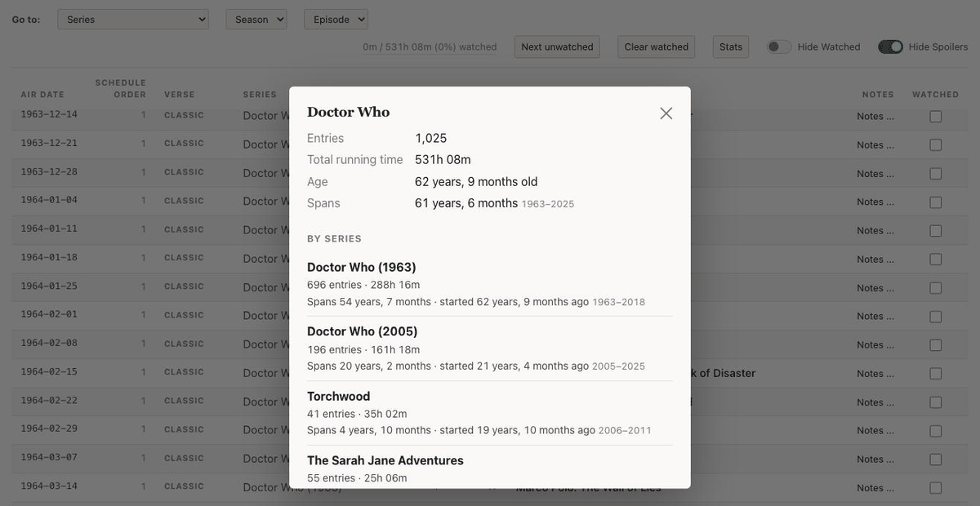Click the Clear watched button
The image size is (980, 506).
(657, 47)
